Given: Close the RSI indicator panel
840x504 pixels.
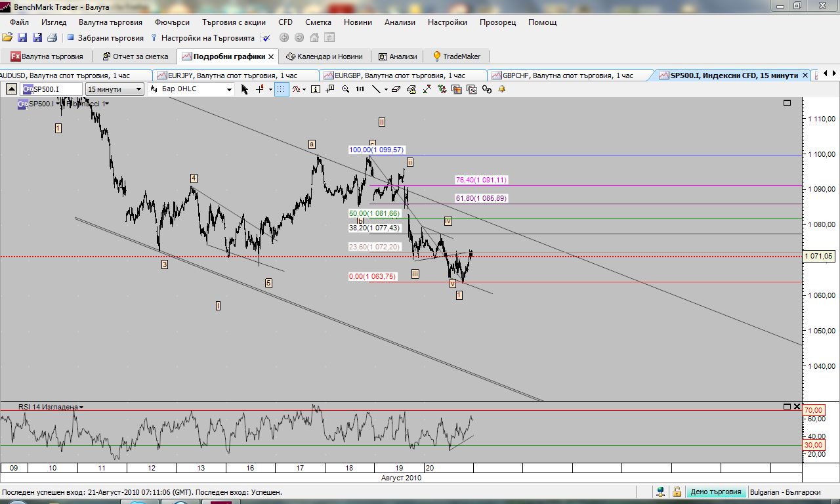Looking at the screenshot, I should (797, 407).
